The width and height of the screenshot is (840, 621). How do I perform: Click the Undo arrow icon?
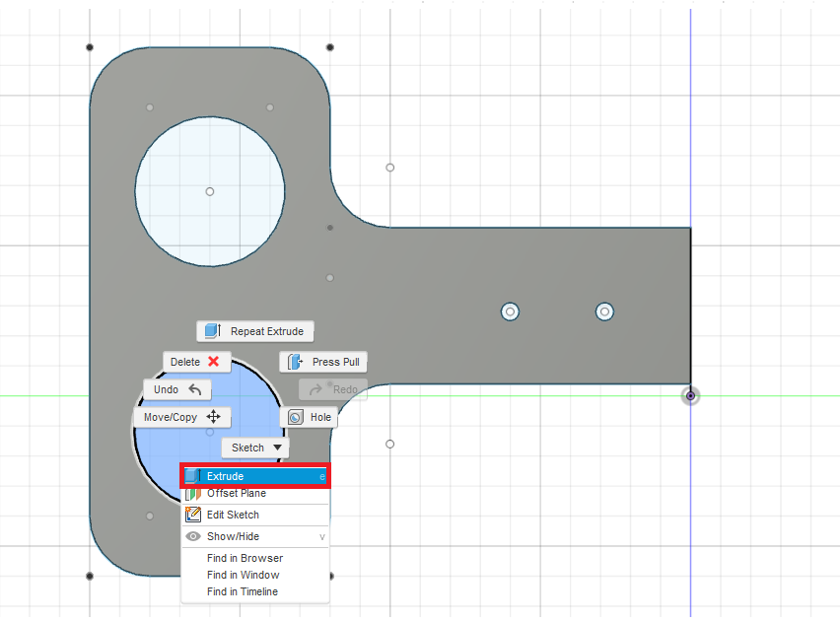tap(197, 389)
